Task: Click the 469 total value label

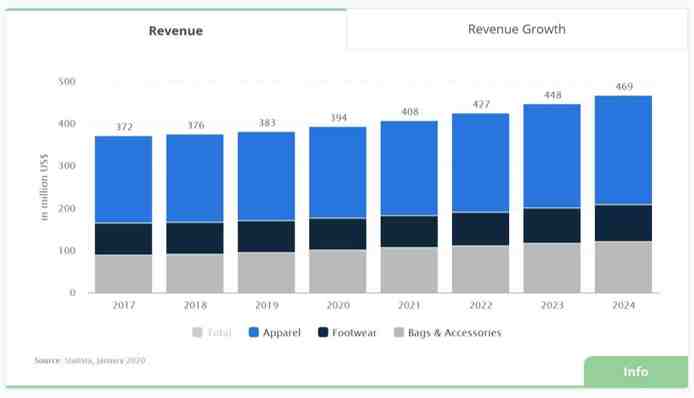Action: coord(624,86)
